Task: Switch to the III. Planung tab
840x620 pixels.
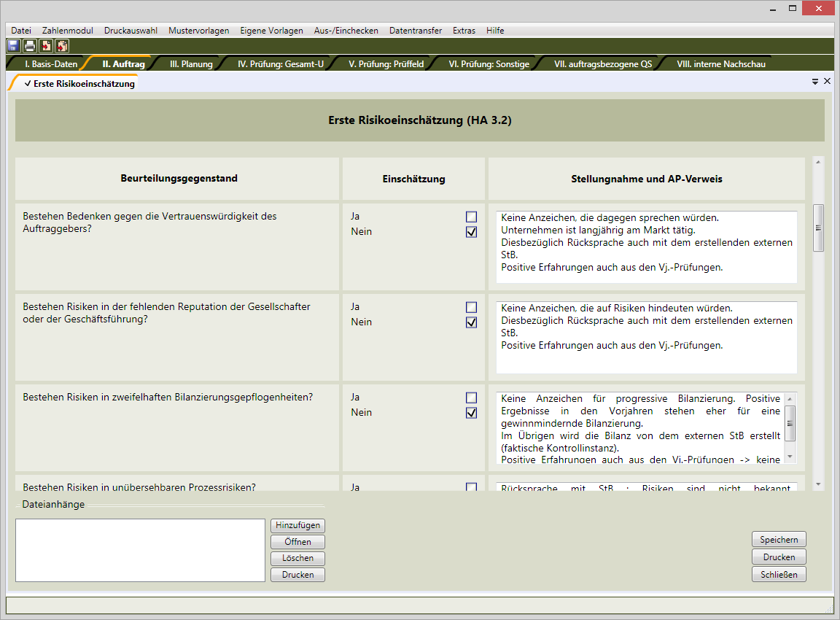Action: pyautogui.click(x=191, y=64)
